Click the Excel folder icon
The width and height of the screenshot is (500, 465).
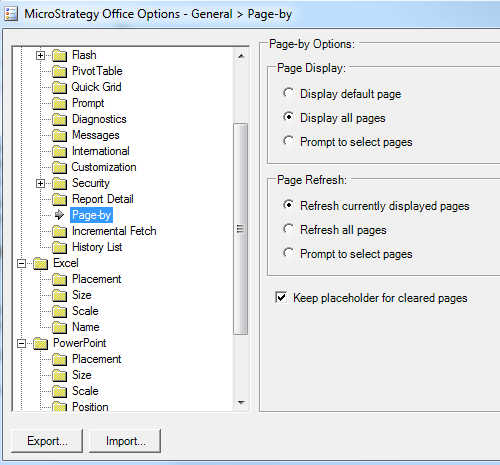41,263
